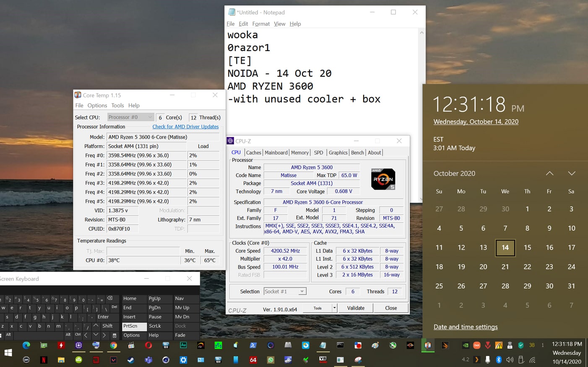Open the Tools menu in Core Temp
The image size is (588, 367).
(x=117, y=106)
